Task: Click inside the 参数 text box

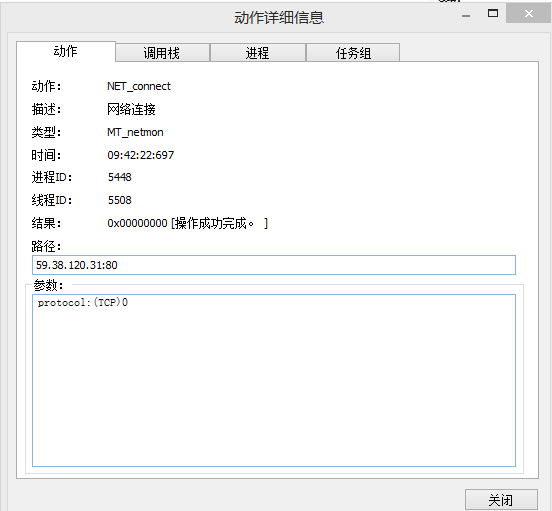Action: [x=274, y=380]
